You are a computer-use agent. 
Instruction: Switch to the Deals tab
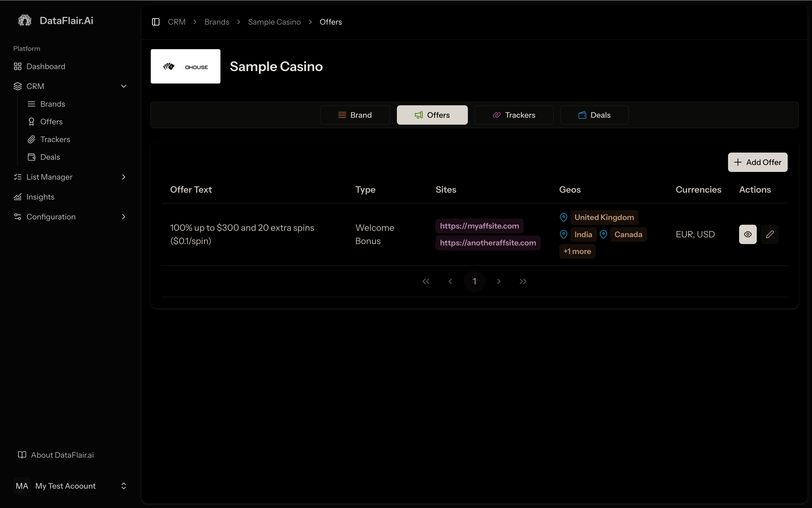tap(594, 115)
